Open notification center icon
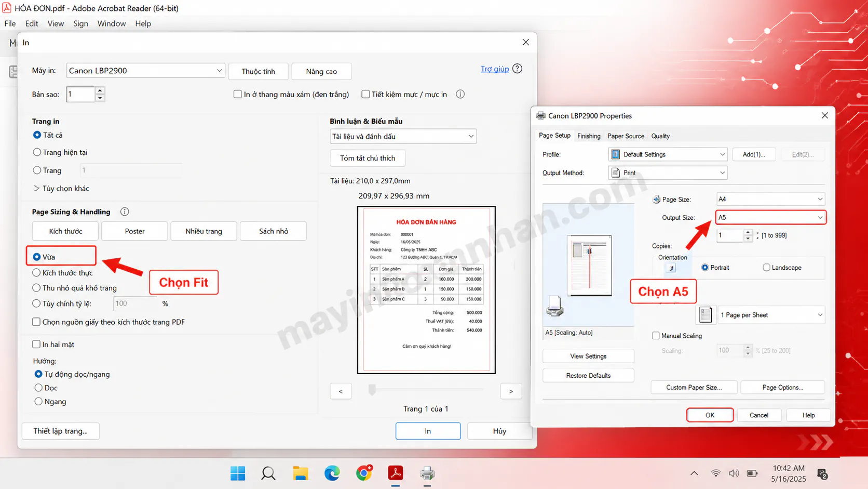 tap(822, 473)
